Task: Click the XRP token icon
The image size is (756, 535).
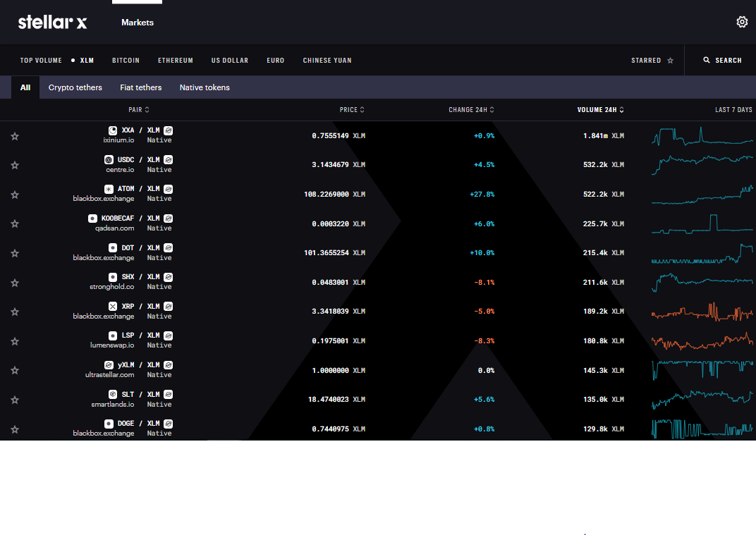Action: pyautogui.click(x=113, y=307)
